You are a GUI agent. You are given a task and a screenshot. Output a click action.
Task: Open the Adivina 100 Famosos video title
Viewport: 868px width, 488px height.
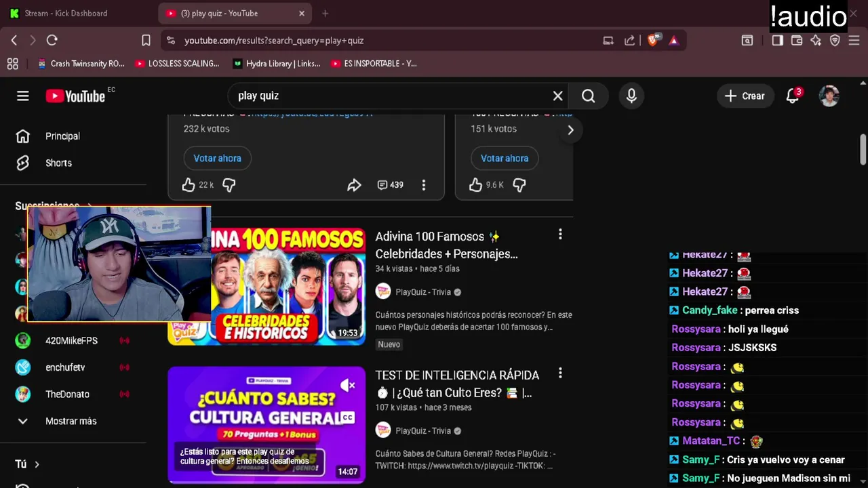[447, 245]
